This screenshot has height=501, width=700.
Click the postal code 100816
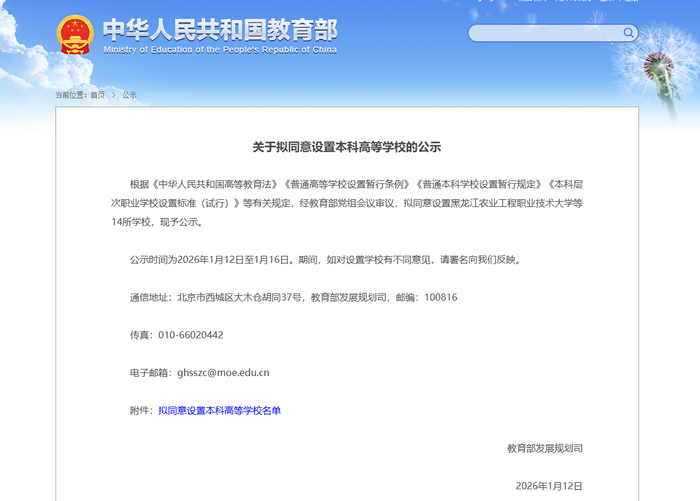coord(441,297)
